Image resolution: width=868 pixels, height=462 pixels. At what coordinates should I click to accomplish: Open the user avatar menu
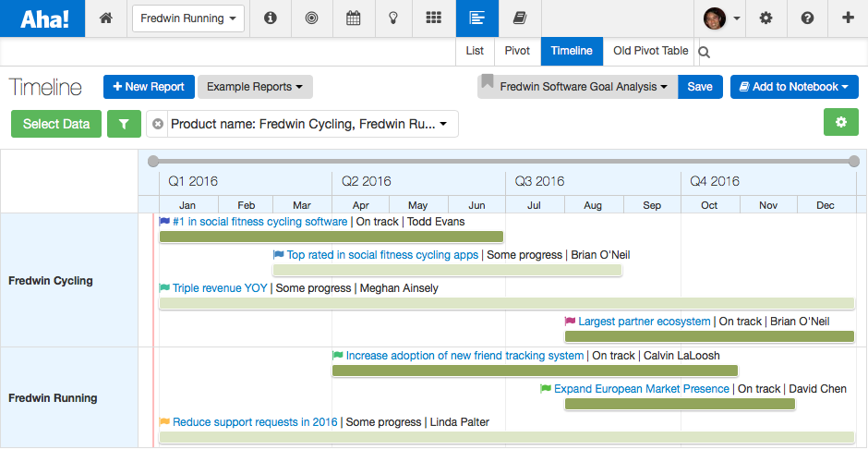(721, 18)
